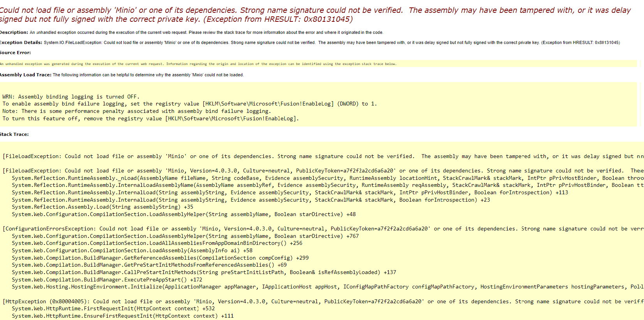The width and height of the screenshot is (644, 320).
Task: Click the line starting 'To turn this feature off'
Action: 151,119
